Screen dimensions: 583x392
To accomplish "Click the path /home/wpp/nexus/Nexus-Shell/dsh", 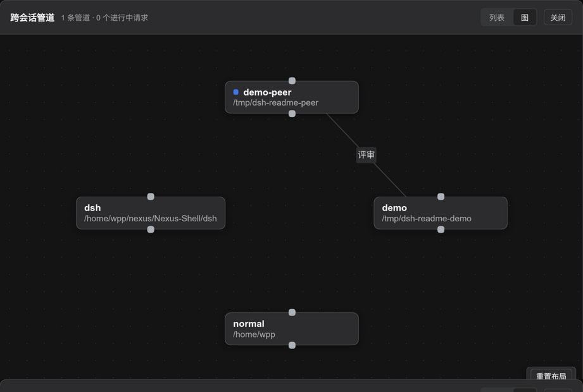I will point(151,219).
